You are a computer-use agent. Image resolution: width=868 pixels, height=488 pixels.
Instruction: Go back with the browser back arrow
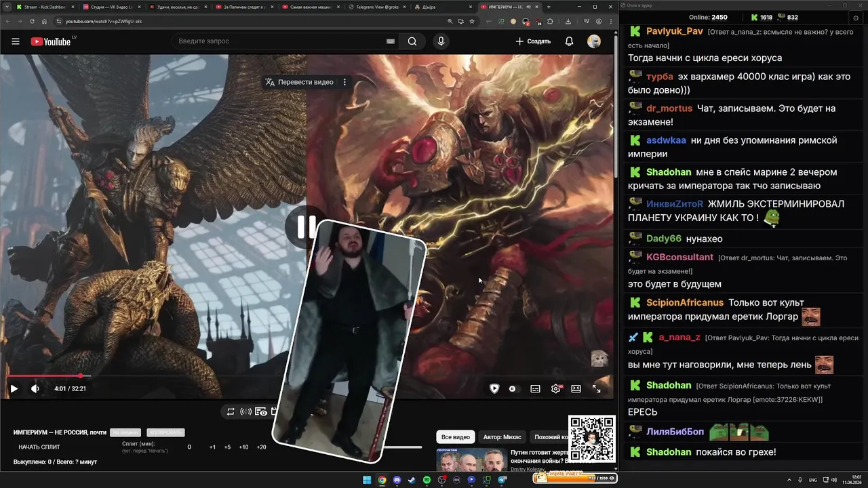(7, 21)
